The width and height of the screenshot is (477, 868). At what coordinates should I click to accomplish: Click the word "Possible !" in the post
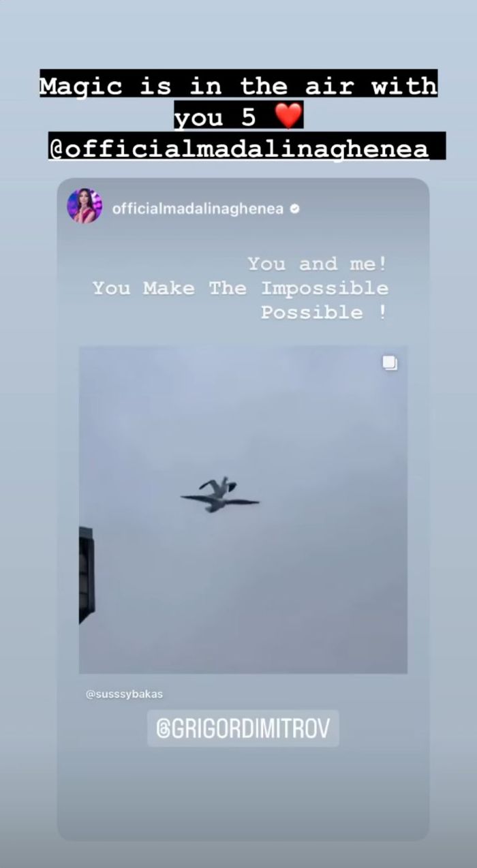(x=324, y=313)
